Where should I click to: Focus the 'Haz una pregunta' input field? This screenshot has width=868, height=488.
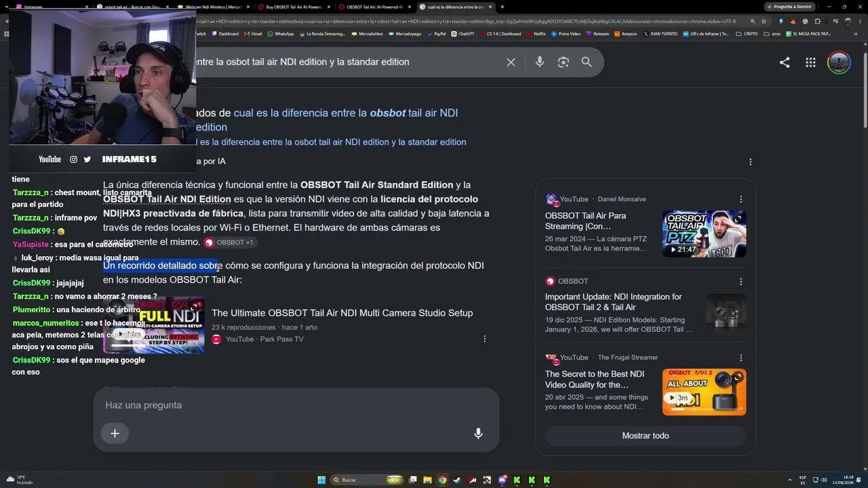click(296, 405)
